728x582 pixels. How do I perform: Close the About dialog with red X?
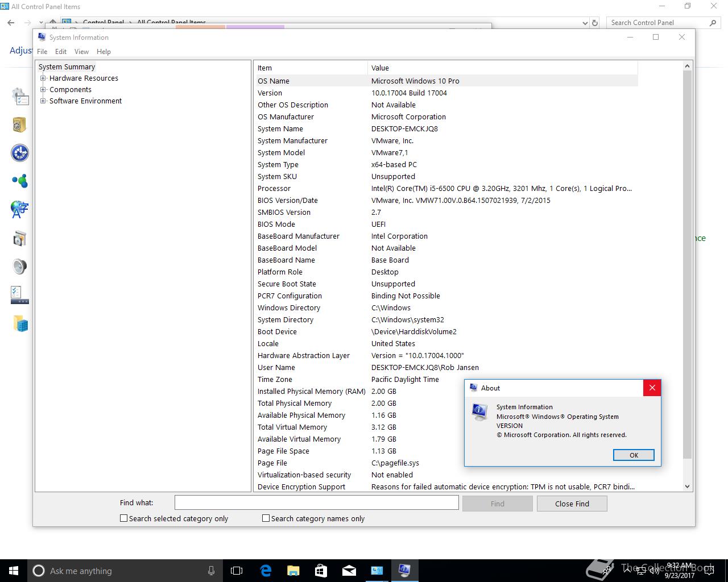(x=652, y=388)
